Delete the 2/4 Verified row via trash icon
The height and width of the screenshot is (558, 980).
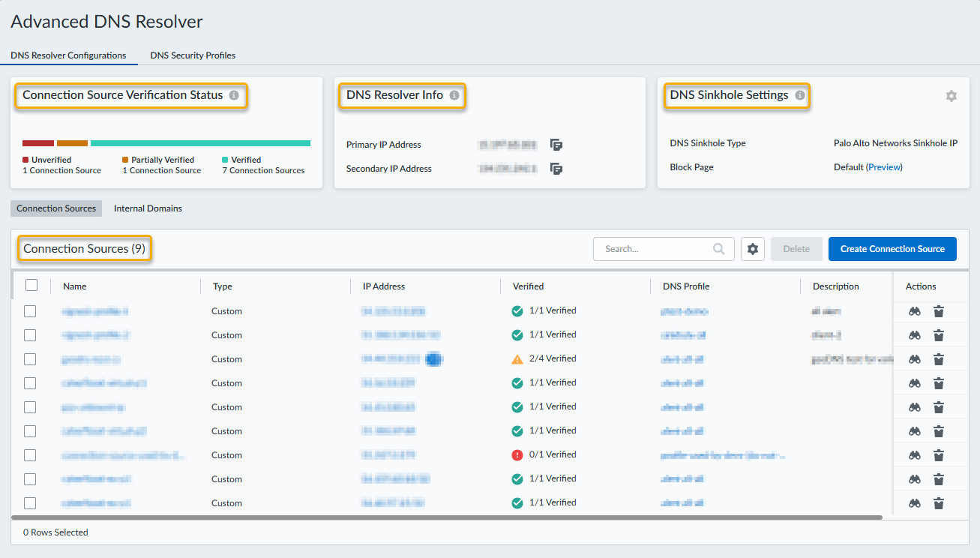coord(938,359)
